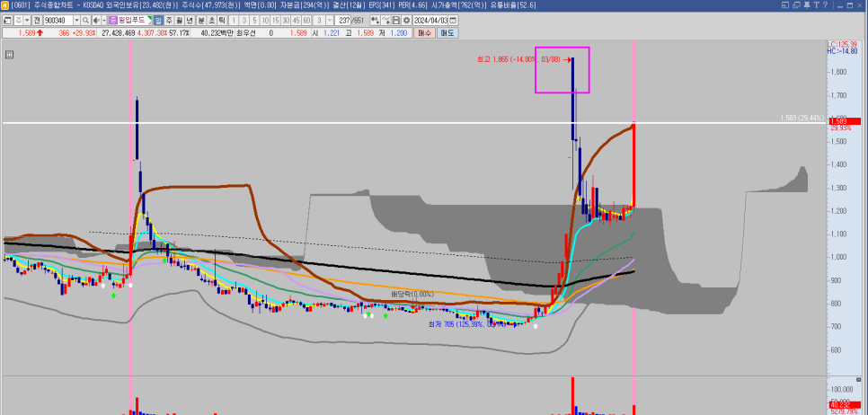Open the custom interval dropdown showing 3
868x415 pixels.
330,20
